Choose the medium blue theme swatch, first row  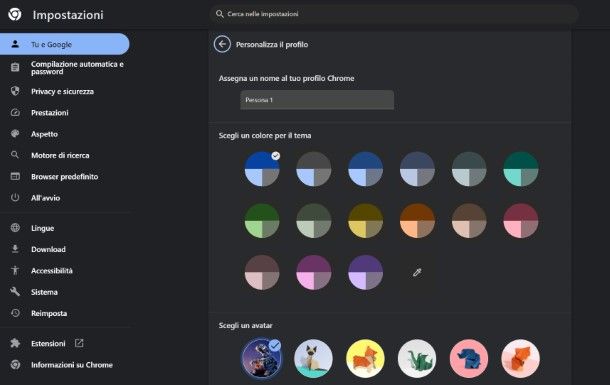[365, 169]
